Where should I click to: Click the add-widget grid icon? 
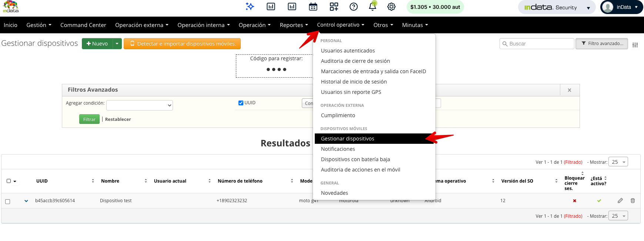pyautogui.click(x=334, y=7)
